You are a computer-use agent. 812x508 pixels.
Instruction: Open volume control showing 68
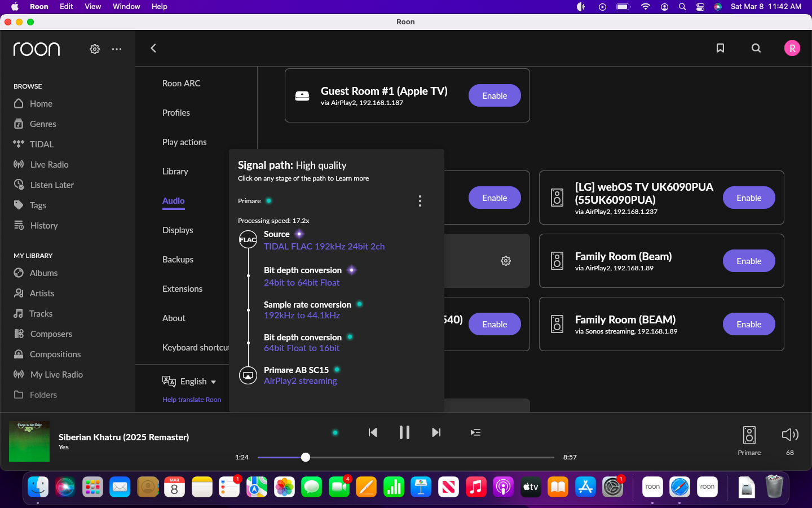point(790,441)
